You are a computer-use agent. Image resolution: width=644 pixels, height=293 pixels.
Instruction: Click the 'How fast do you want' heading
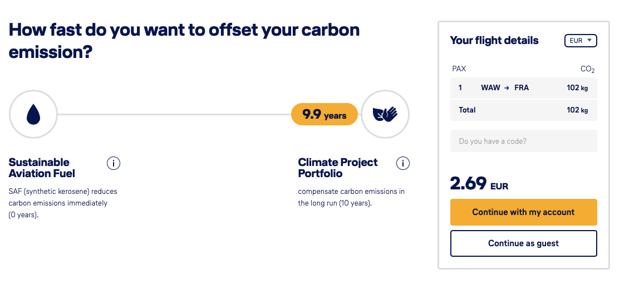(x=184, y=41)
